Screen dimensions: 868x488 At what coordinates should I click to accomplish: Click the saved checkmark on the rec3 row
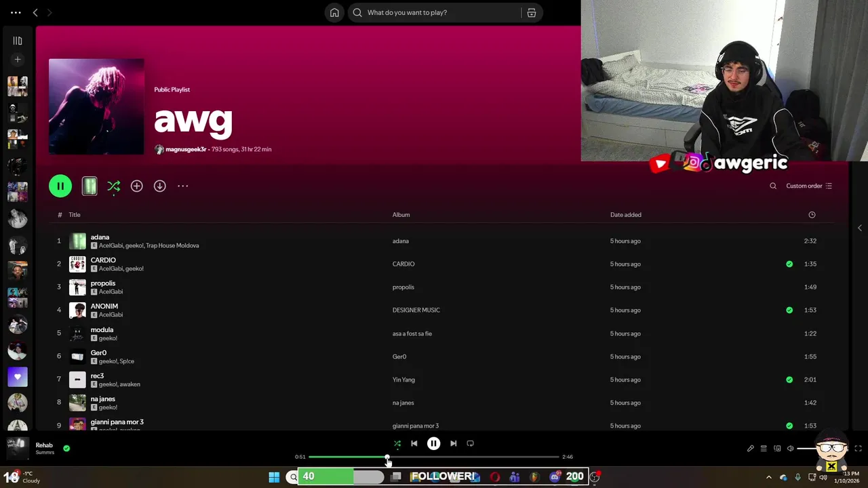[789, 380]
